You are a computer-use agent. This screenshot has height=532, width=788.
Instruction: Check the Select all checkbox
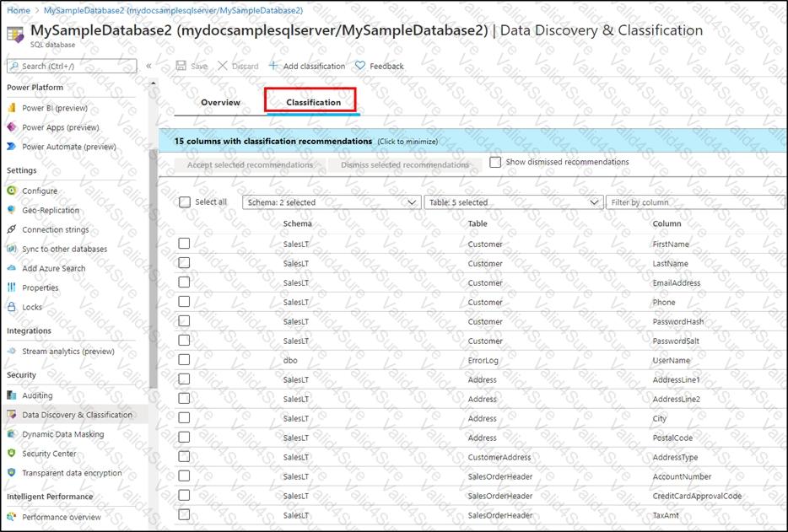point(185,202)
